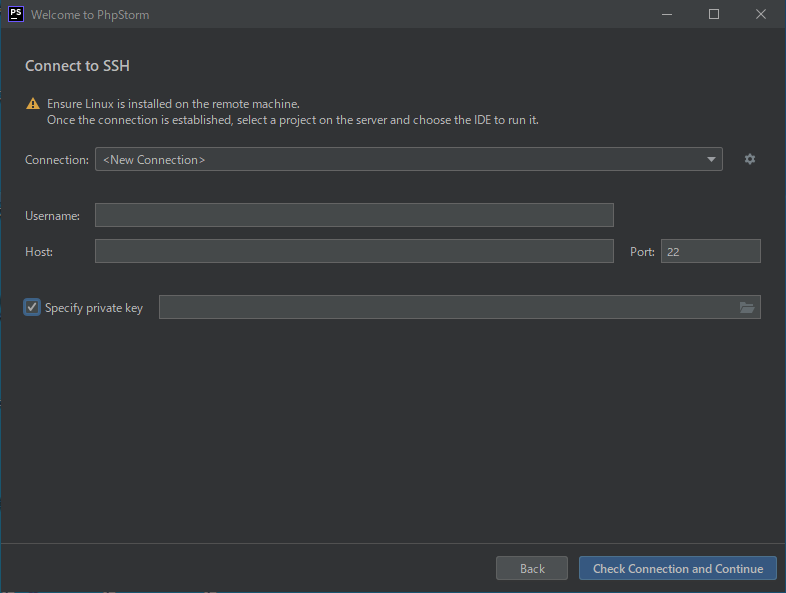Open SSH connection settings gear icon

click(x=750, y=160)
